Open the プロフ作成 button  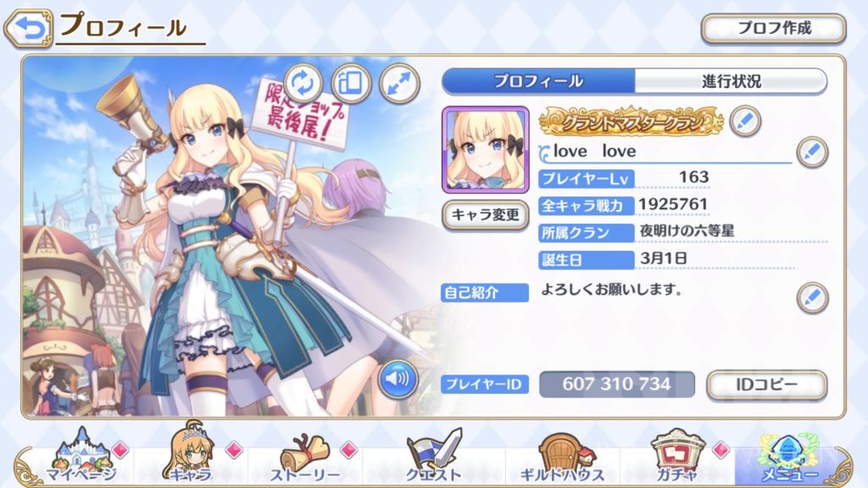tap(773, 28)
